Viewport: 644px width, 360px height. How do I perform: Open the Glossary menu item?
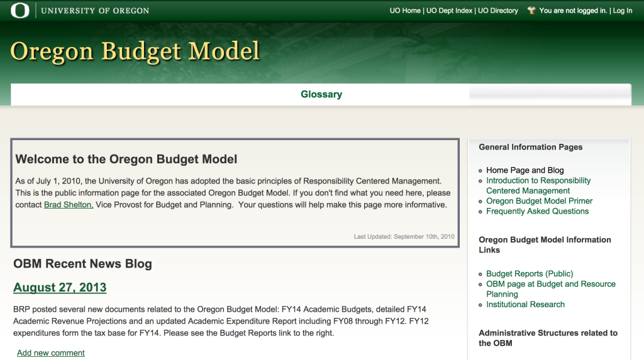[321, 94]
